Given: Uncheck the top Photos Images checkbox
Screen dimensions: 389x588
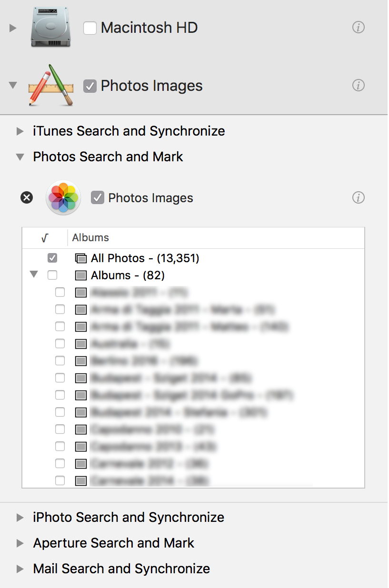Looking at the screenshot, I should (90, 86).
